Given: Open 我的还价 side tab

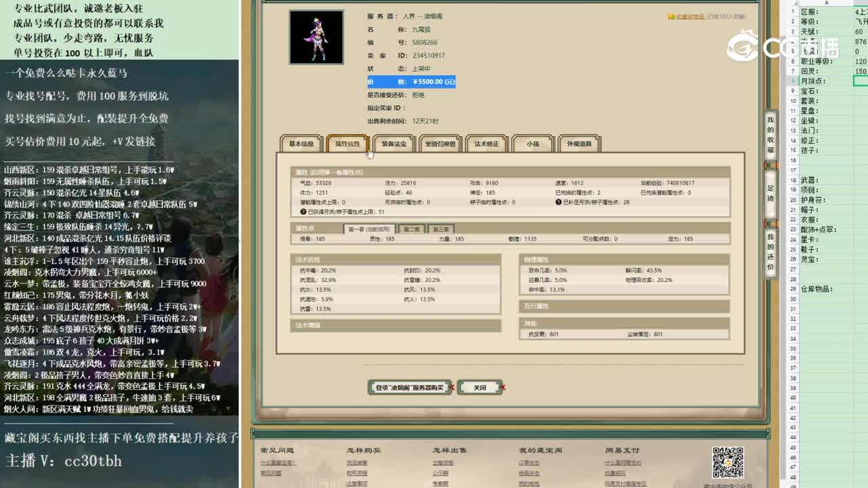Looking at the screenshot, I should [770, 252].
